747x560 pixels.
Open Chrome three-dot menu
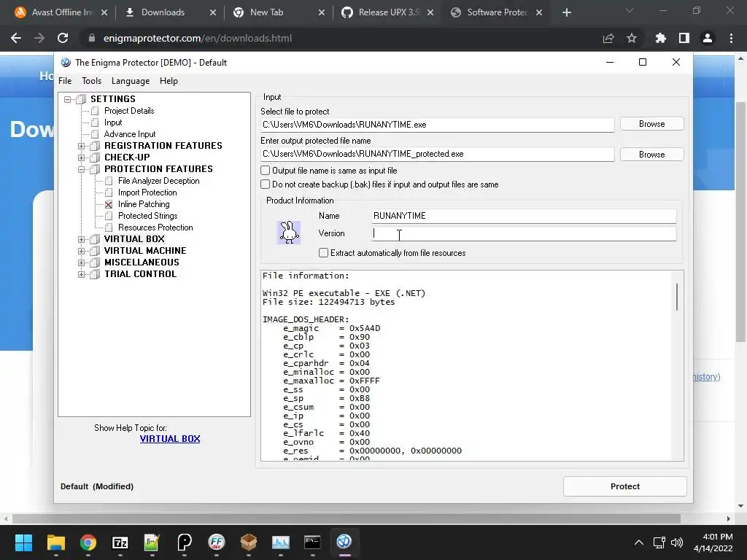[x=731, y=38]
